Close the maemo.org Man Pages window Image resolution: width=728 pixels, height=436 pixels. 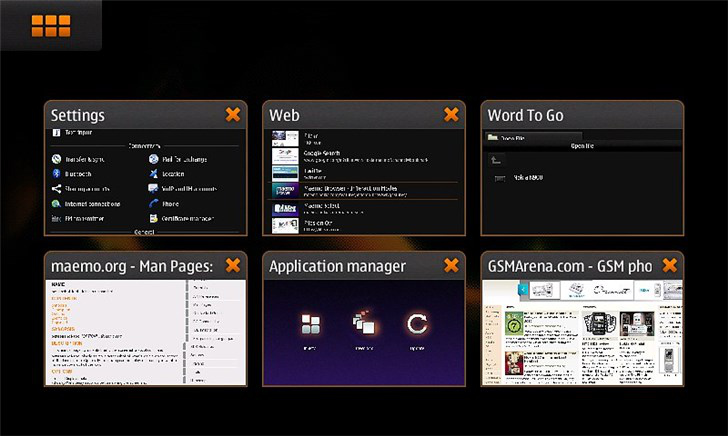point(233,265)
